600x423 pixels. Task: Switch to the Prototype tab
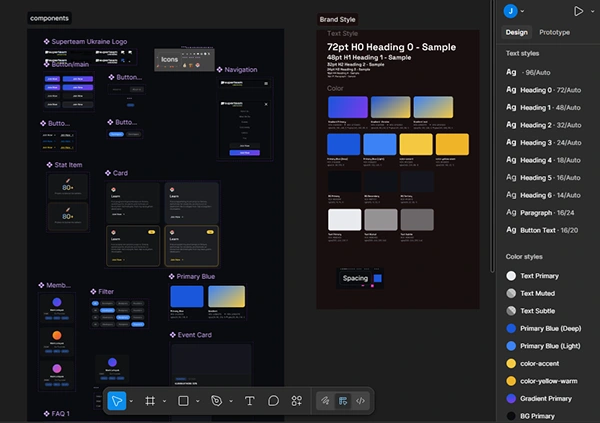(554, 32)
